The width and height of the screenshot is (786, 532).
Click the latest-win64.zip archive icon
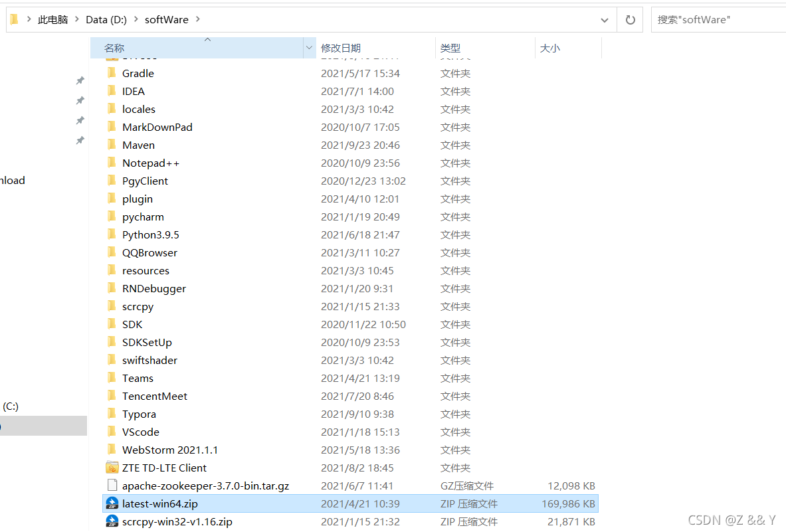coord(112,503)
